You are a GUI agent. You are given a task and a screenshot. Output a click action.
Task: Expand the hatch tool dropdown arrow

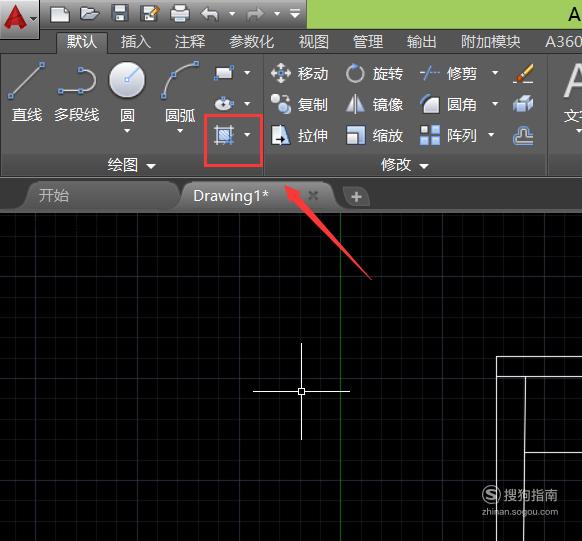tap(247, 135)
